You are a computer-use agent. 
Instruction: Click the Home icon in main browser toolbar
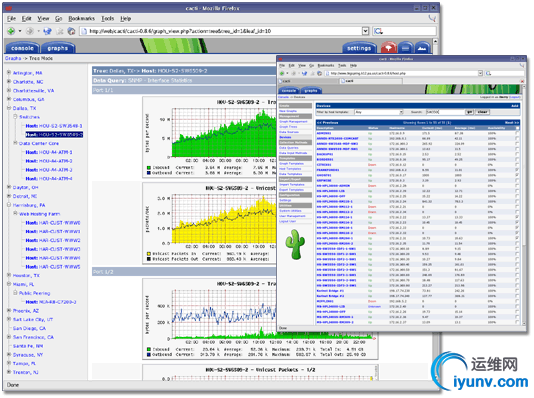point(71,31)
